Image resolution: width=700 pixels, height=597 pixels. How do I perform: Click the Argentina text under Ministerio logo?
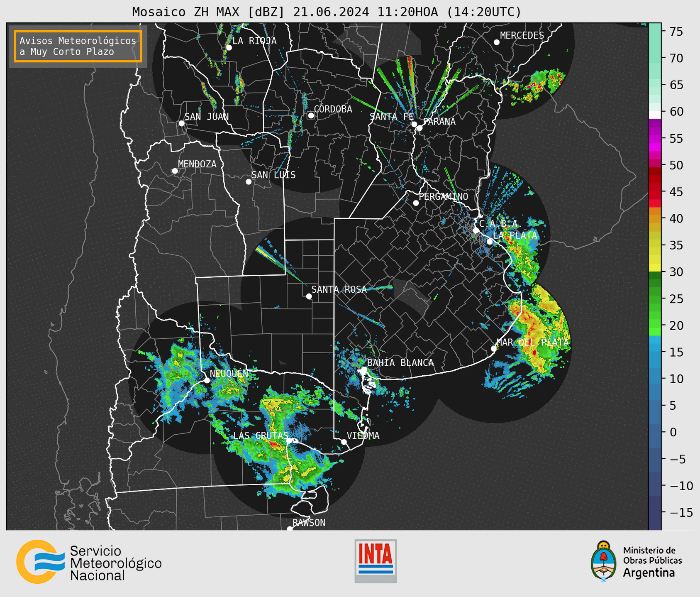[x=649, y=573]
